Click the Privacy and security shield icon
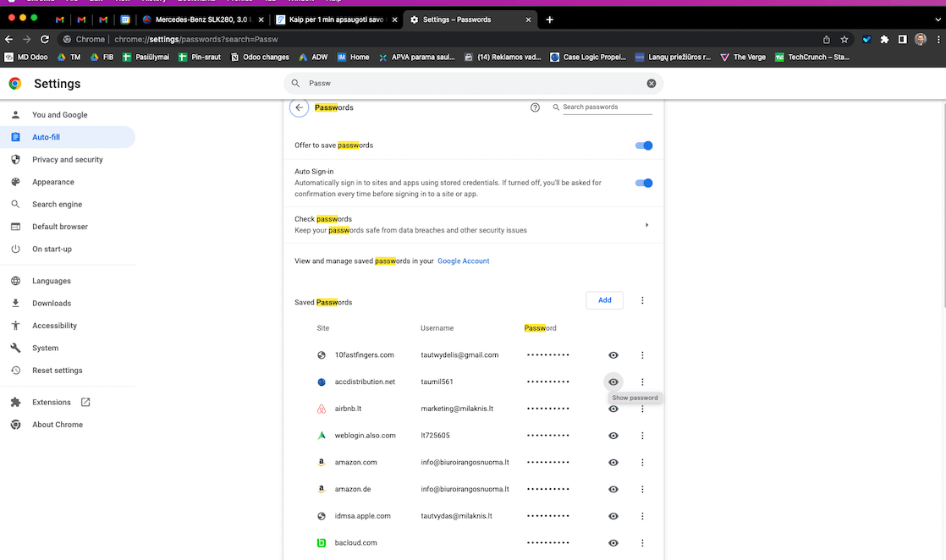 15,160
